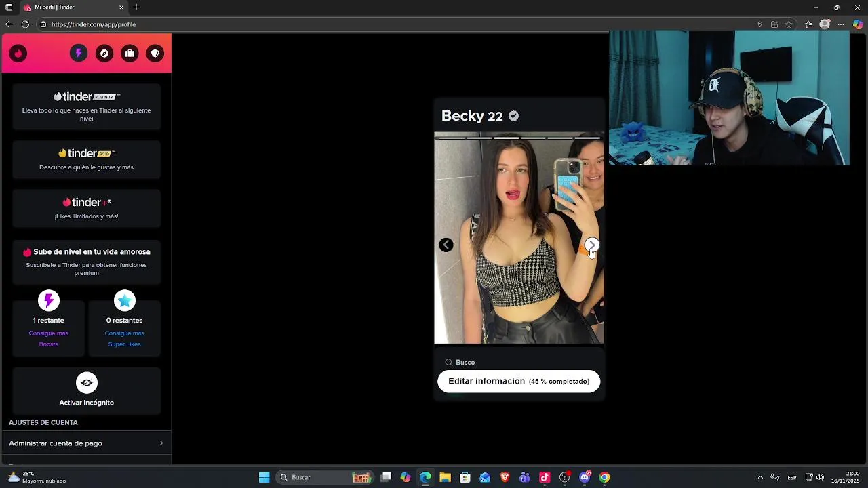Open Google Chrome from the taskbar
The height and width of the screenshot is (488, 868).
coord(604,477)
